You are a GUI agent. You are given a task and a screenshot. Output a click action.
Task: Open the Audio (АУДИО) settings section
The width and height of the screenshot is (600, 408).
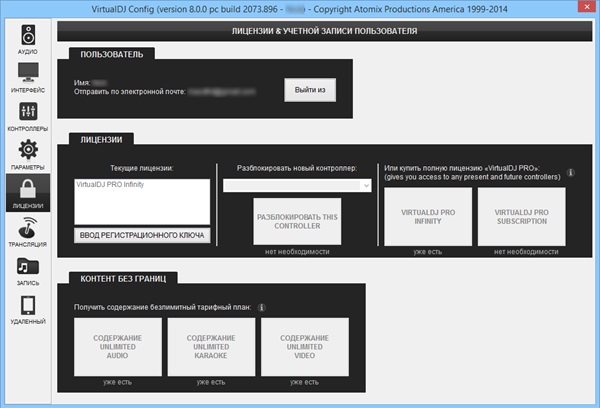pyautogui.click(x=27, y=38)
